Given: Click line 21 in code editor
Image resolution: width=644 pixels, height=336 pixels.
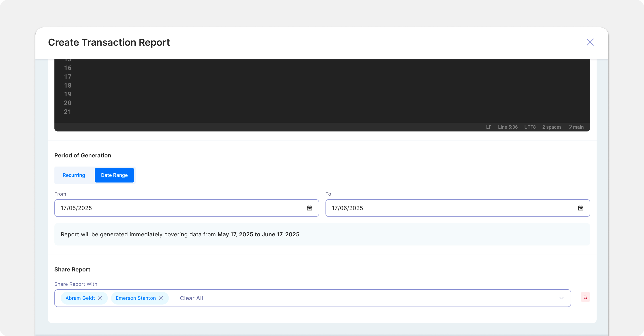Looking at the screenshot, I should click(x=300, y=112).
